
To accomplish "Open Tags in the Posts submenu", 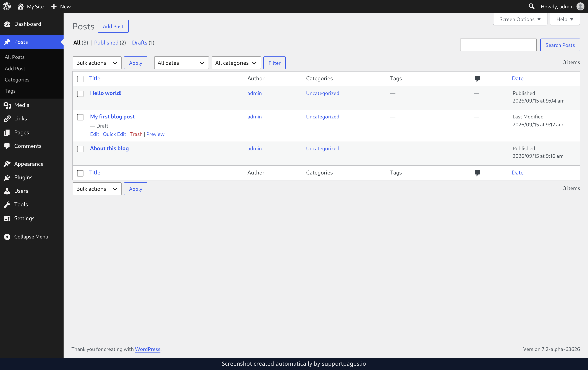I will click(x=10, y=91).
